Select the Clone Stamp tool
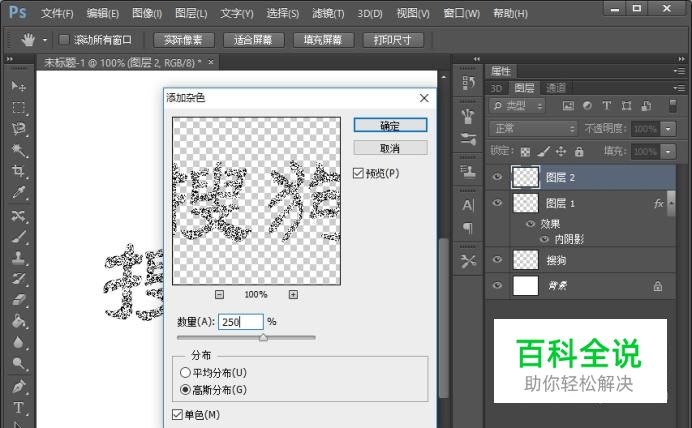 18,258
